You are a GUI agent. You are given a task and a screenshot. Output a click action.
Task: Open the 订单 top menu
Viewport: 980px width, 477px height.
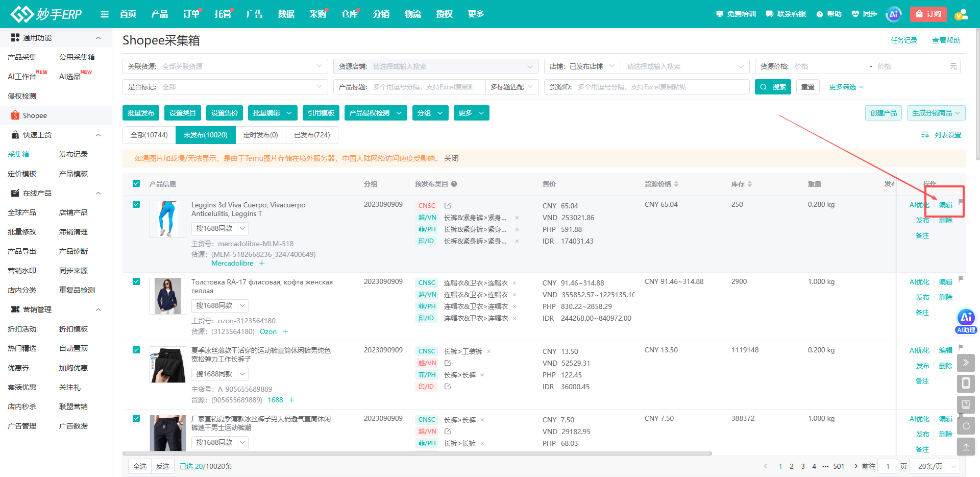(x=191, y=14)
